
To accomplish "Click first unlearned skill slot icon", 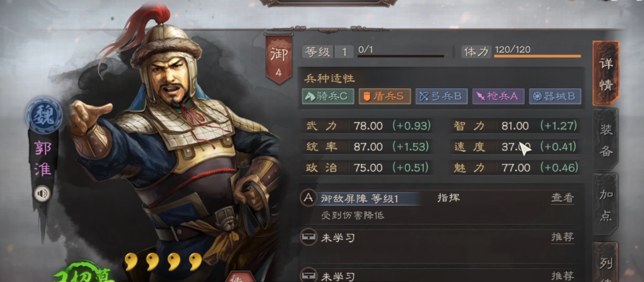I will pyautogui.click(x=308, y=237).
